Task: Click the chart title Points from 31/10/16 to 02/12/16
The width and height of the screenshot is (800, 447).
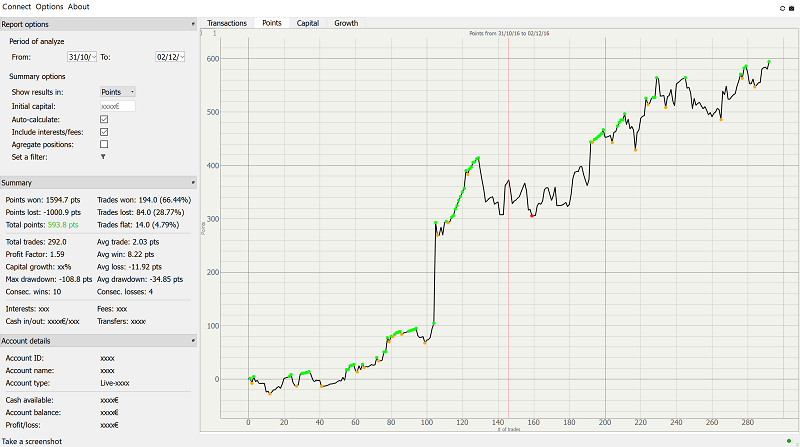Action: [509, 33]
